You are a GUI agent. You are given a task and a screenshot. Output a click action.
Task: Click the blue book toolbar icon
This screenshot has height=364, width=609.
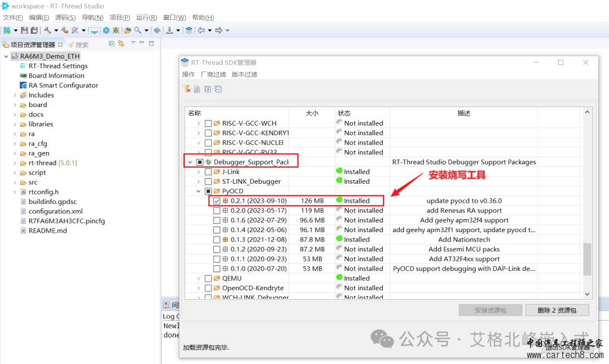[157, 30]
